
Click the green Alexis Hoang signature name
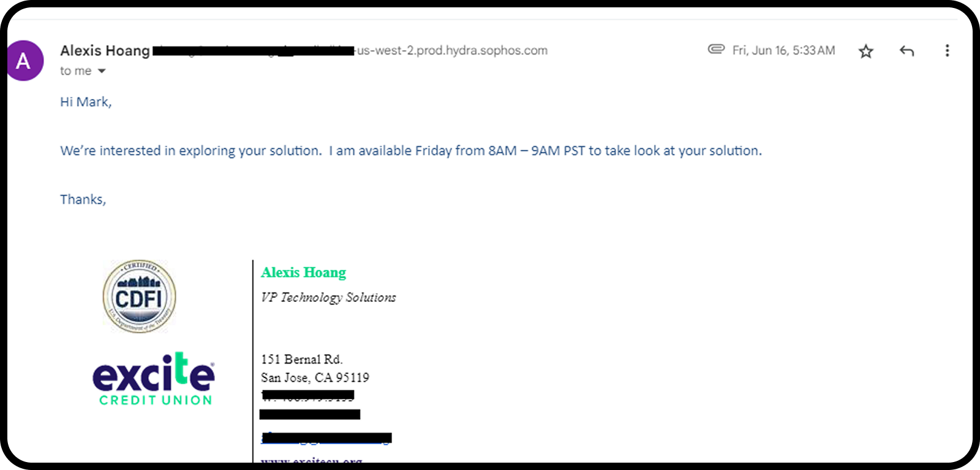(x=303, y=272)
